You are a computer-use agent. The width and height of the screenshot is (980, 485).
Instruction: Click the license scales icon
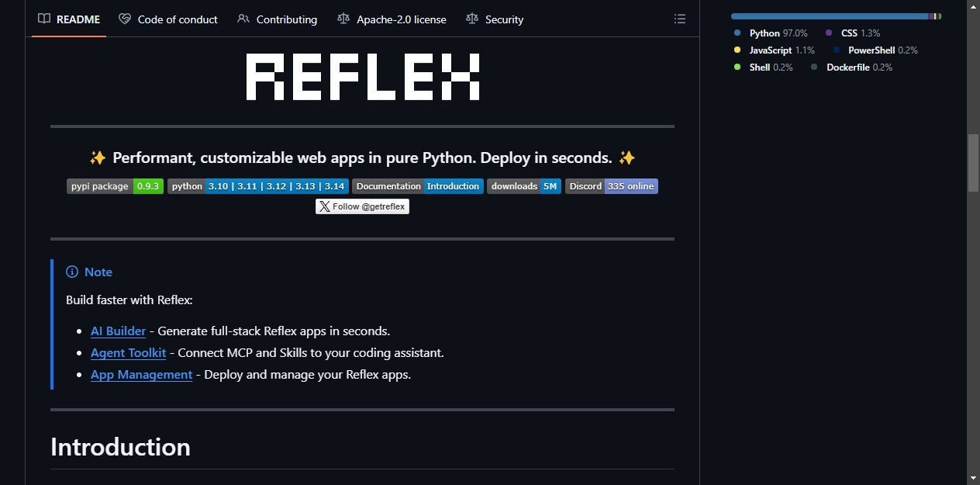pos(343,19)
